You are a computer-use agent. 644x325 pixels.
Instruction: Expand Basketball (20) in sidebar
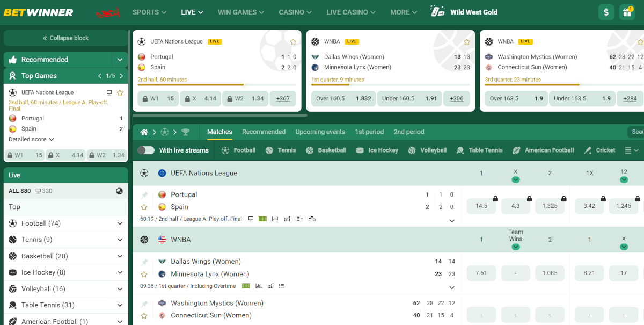(x=120, y=256)
